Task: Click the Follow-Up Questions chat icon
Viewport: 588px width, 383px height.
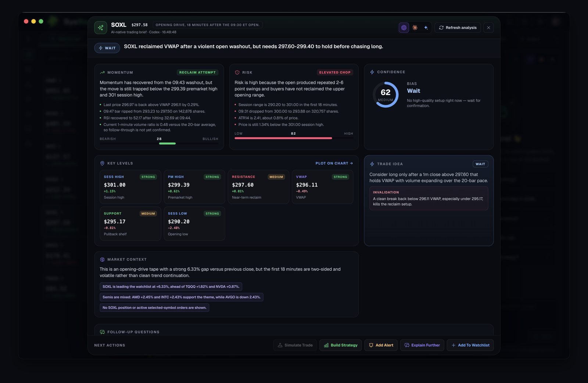Action: click(x=102, y=332)
